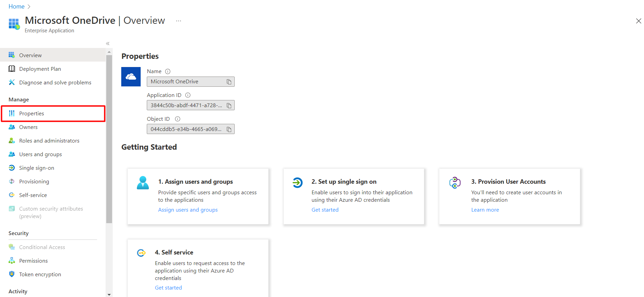The image size is (644, 297).
Task: Click the Application ID field
Action: coord(191,105)
